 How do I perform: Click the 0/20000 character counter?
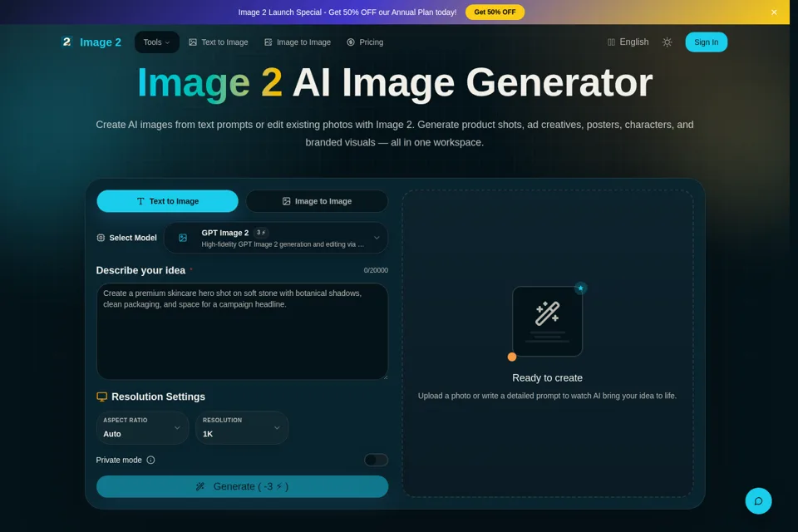(376, 270)
